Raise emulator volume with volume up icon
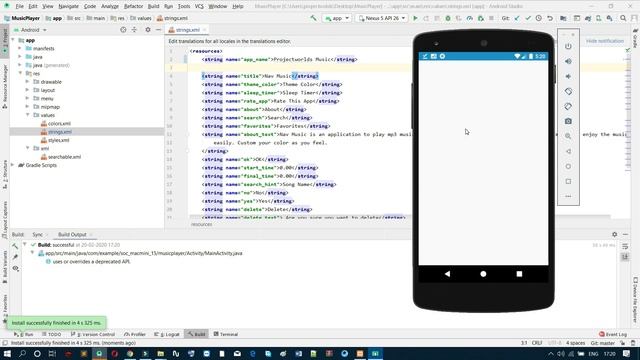640x360 pixels. (568, 61)
